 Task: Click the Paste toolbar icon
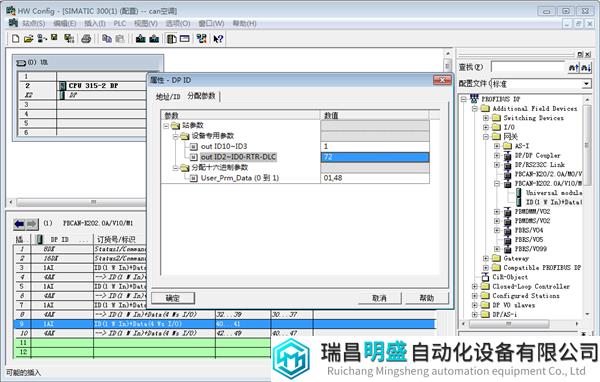point(120,39)
